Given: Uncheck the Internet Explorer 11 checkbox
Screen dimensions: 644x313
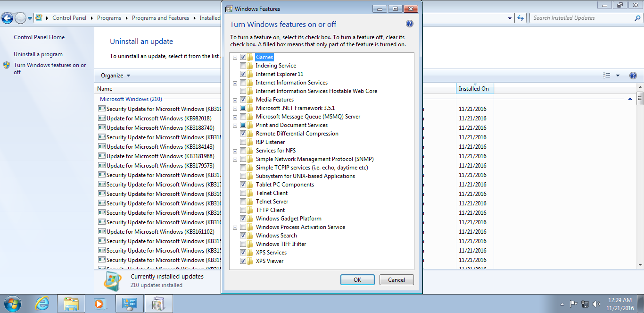Looking at the screenshot, I should pyautogui.click(x=243, y=74).
